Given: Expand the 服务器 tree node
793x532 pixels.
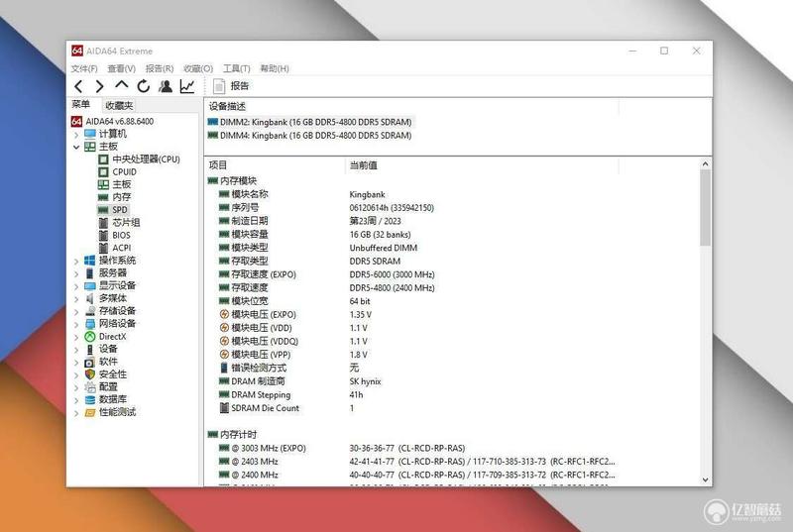Looking at the screenshot, I should 76,273.
